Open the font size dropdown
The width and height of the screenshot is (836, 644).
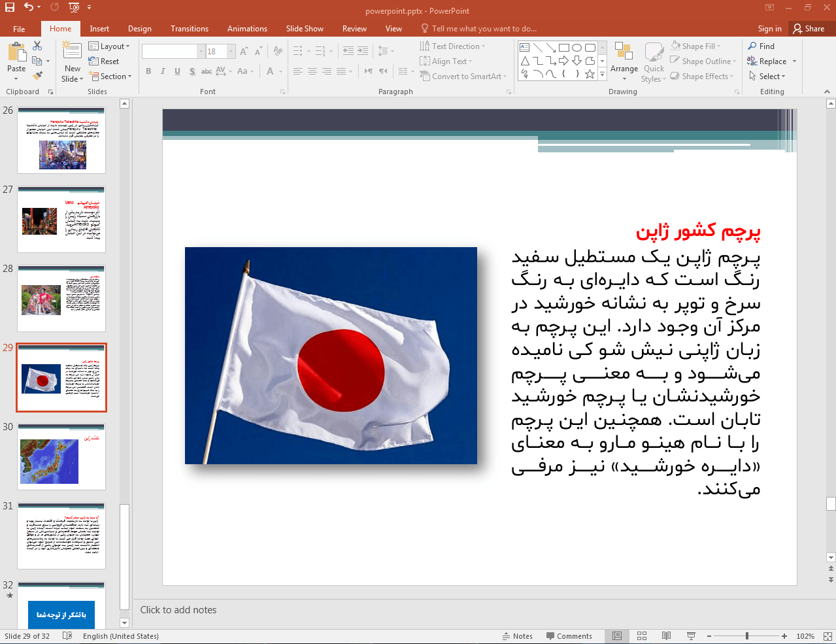tap(231, 51)
